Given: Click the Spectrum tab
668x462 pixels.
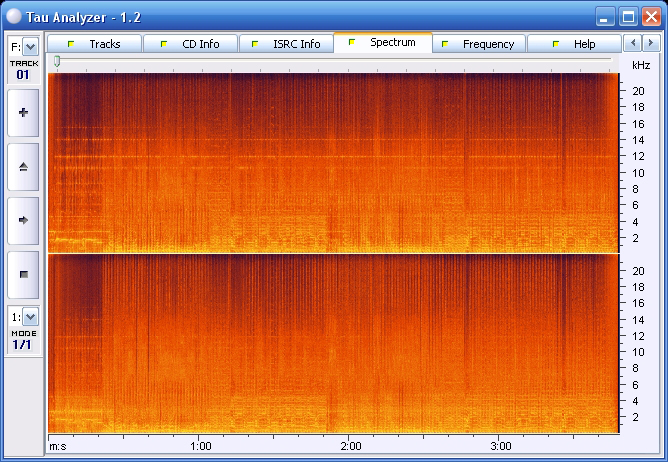Looking at the screenshot, I should (x=383, y=43).
